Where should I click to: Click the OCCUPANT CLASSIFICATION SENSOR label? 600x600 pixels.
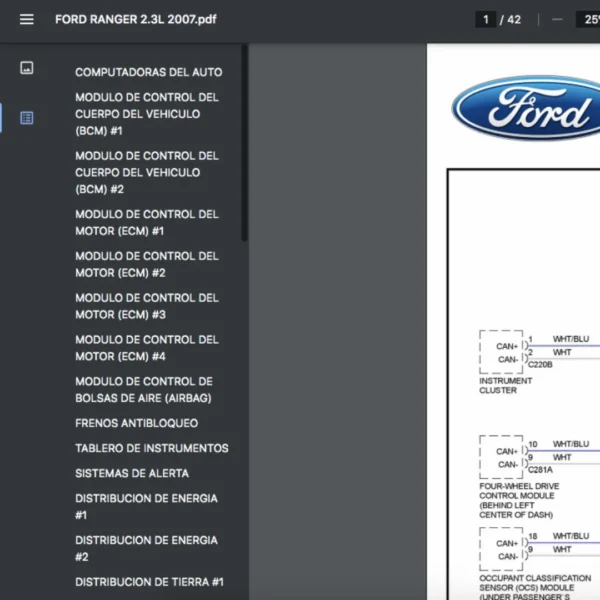pos(535,586)
